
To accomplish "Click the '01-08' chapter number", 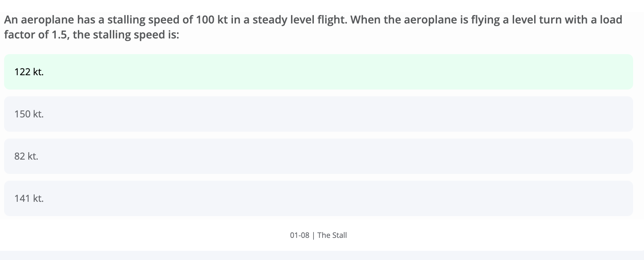I will pos(300,235).
